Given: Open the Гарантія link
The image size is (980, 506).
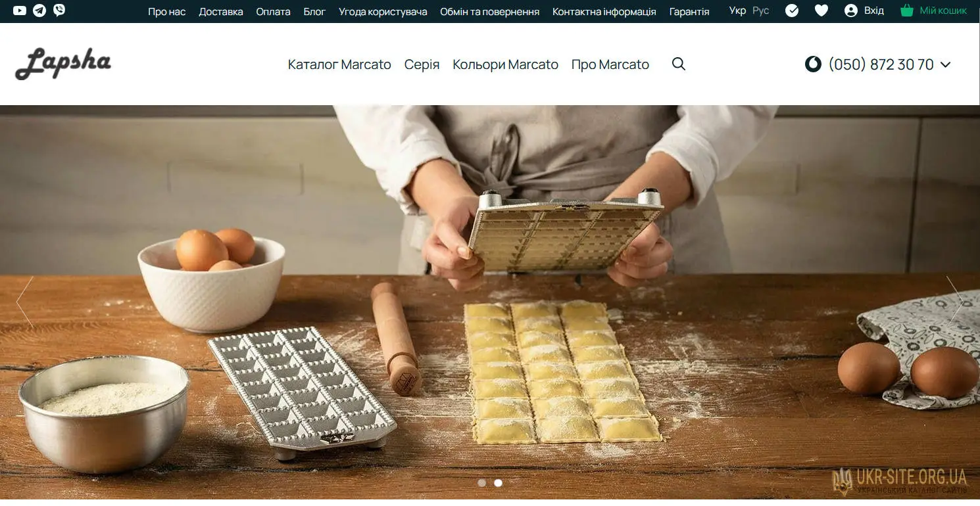Looking at the screenshot, I should 689,11.
